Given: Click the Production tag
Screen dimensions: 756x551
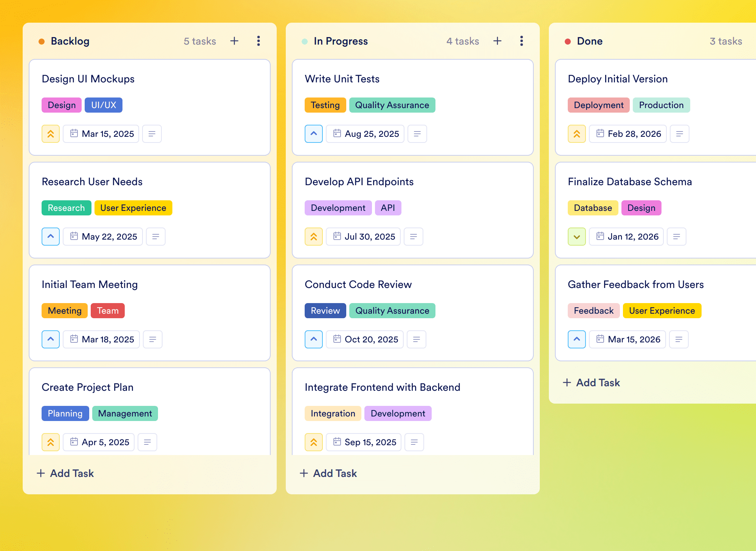Looking at the screenshot, I should 661,105.
